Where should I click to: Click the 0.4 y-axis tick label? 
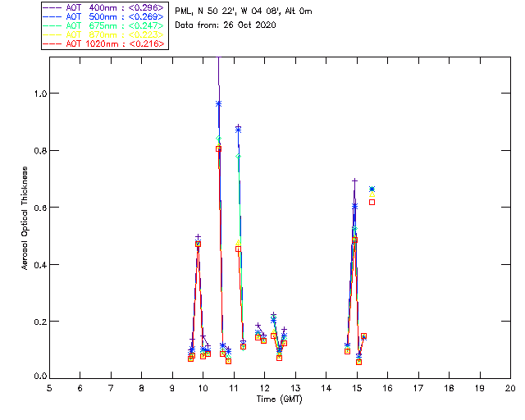(x=40, y=265)
